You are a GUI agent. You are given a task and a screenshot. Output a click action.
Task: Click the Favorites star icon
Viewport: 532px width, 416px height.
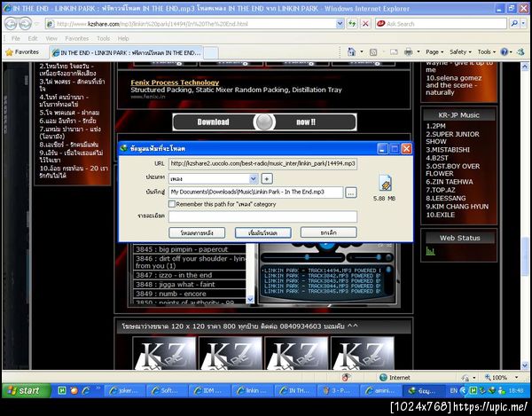click(9, 52)
